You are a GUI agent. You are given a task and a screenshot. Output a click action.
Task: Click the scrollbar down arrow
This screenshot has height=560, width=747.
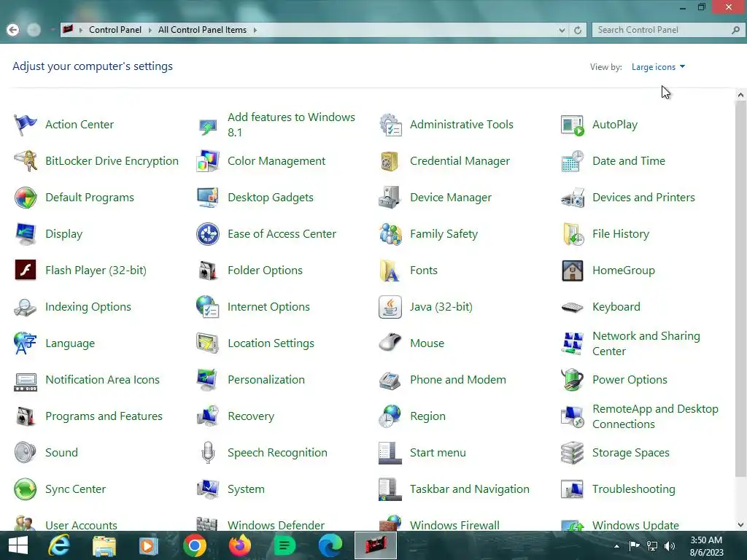[x=740, y=525]
